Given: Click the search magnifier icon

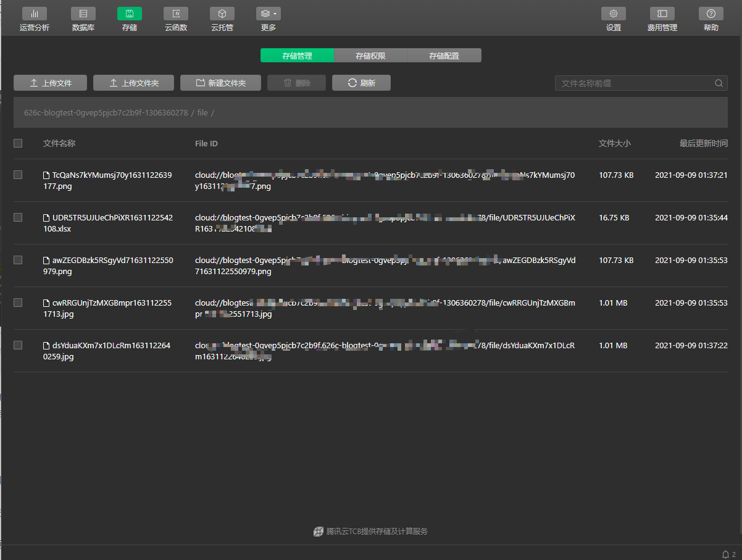Looking at the screenshot, I should 719,83.
